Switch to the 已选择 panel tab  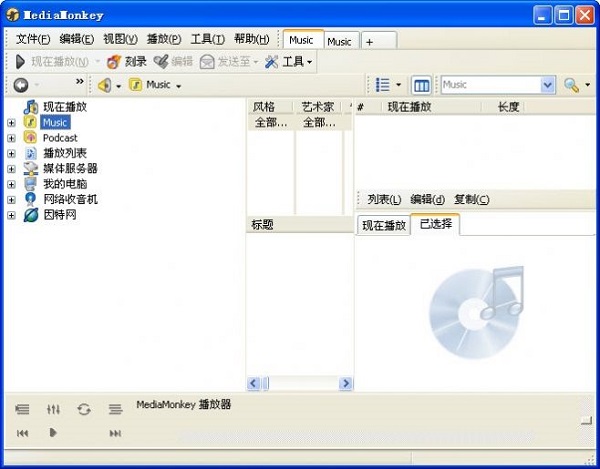click(x=435, y=224)
